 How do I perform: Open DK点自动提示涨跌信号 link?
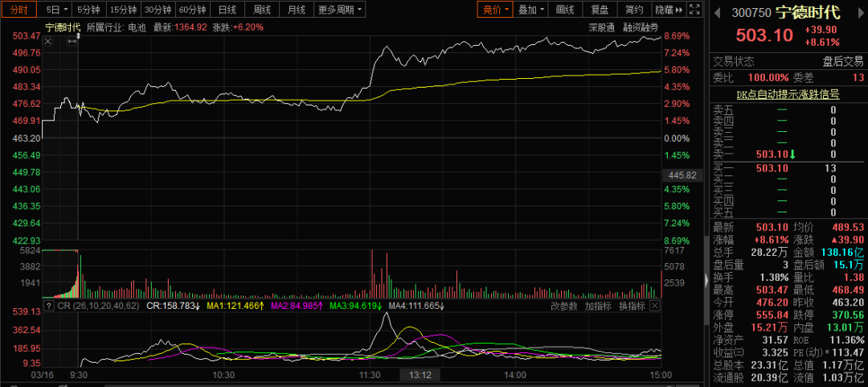tap(787, 95)
